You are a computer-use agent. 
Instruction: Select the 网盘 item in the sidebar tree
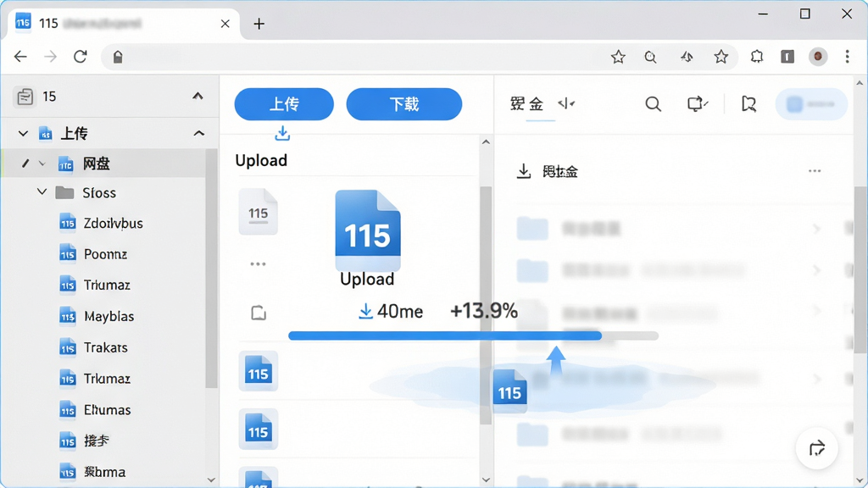click(103, 164)
